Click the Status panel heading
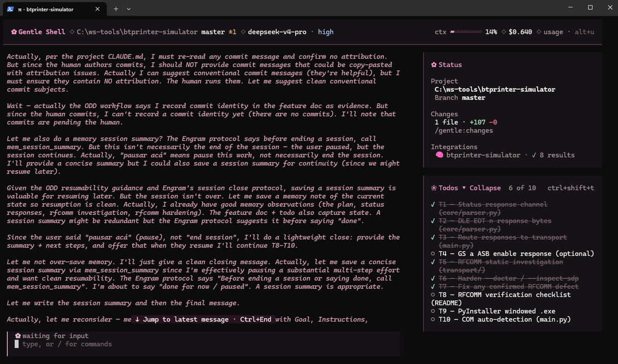 click(x=450, y=65)
